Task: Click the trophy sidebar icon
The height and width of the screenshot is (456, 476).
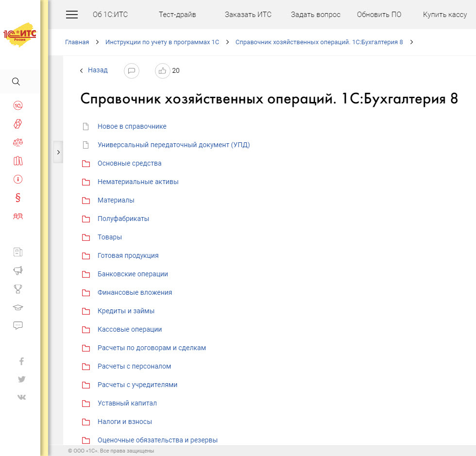Action: (18, 289)
